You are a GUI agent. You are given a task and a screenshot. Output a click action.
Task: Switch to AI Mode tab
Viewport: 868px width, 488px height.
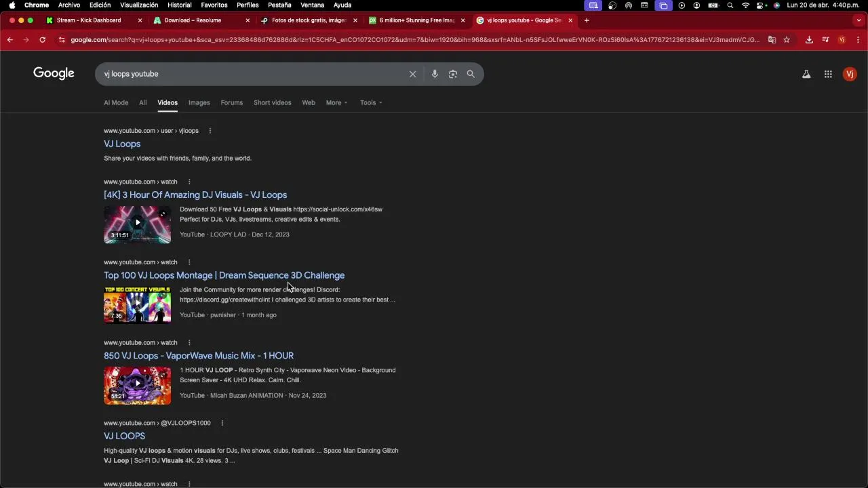point(116,103)
